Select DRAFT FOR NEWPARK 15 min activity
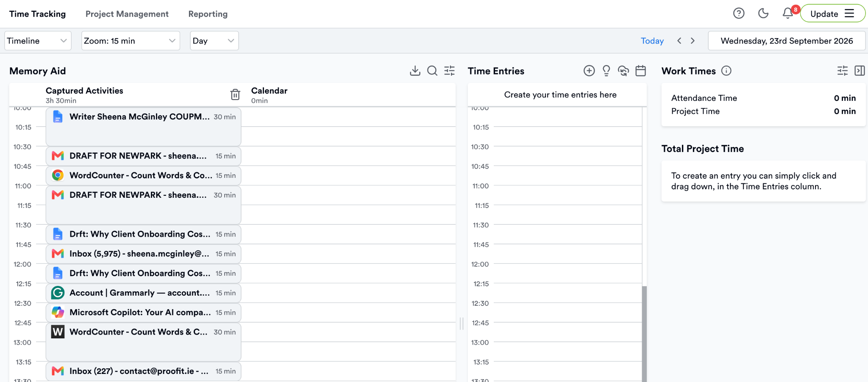 pos(143,156)
